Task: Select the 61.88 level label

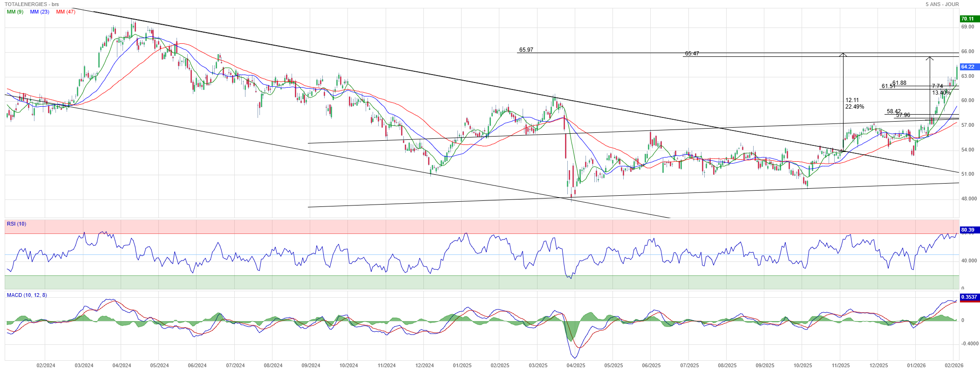Action: [899, 83]
